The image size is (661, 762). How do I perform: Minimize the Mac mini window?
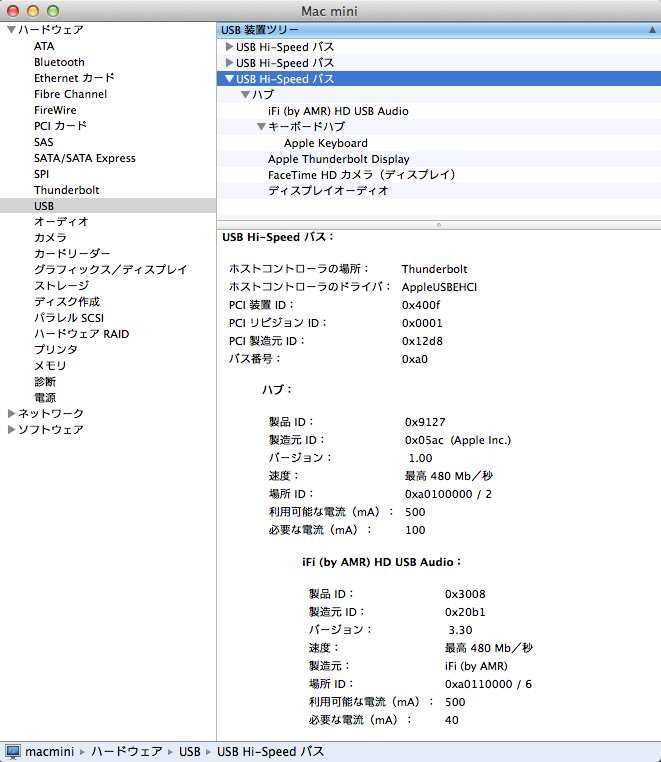(33, 11)
